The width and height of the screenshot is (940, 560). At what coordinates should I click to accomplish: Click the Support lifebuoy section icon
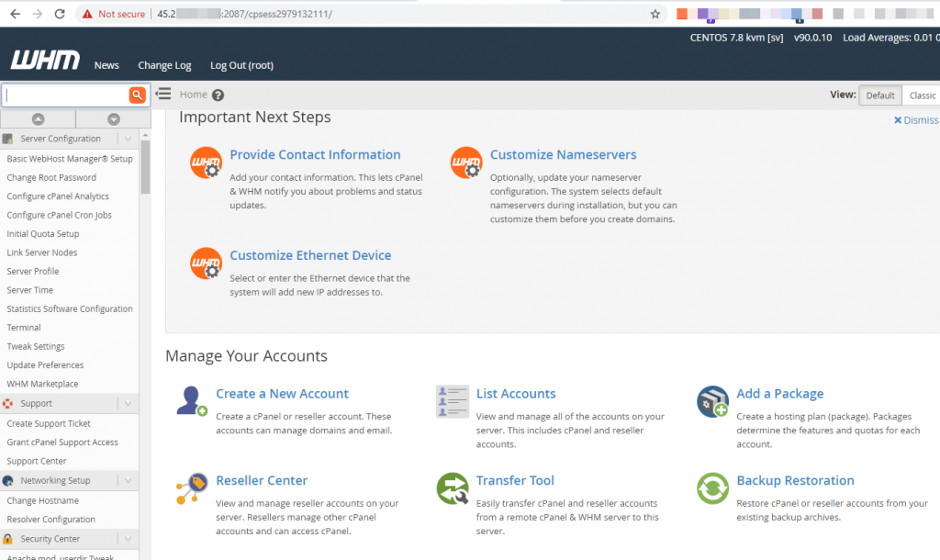tap(7, 404)
